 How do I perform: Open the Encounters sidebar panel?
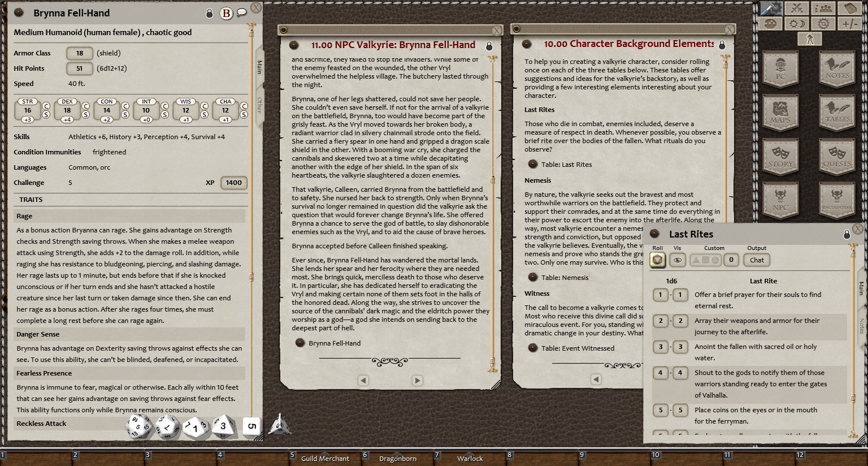point(837,200)
